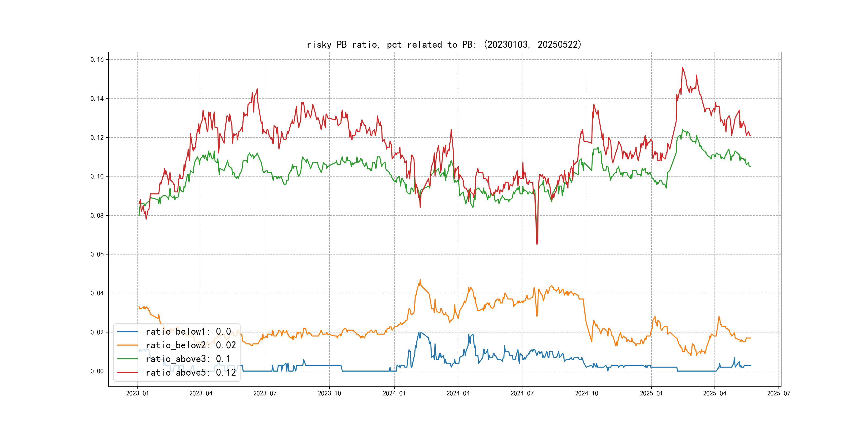Screen dimensions: 868x434
Task: Click the blue ratio_below1 legend line swatch
Action: (127, 332)
